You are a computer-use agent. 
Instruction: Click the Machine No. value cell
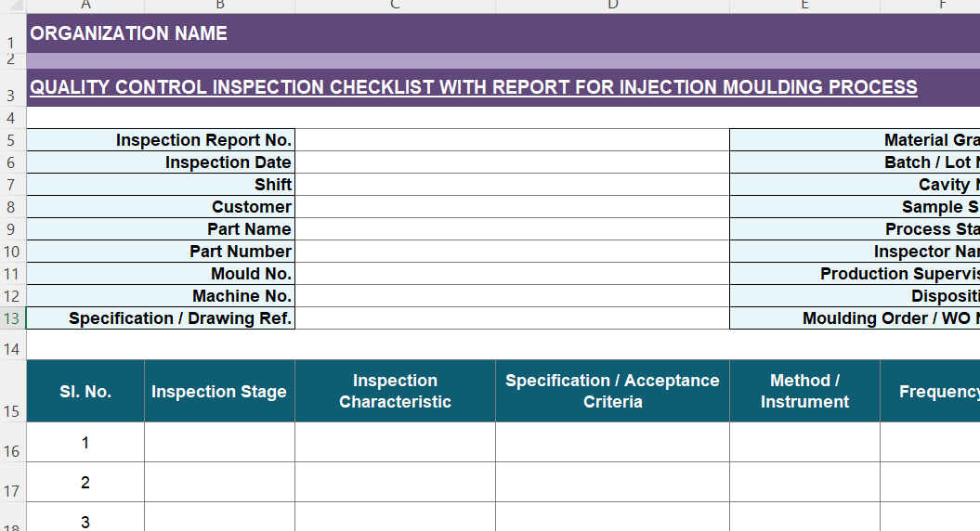[x=511, y=296]
